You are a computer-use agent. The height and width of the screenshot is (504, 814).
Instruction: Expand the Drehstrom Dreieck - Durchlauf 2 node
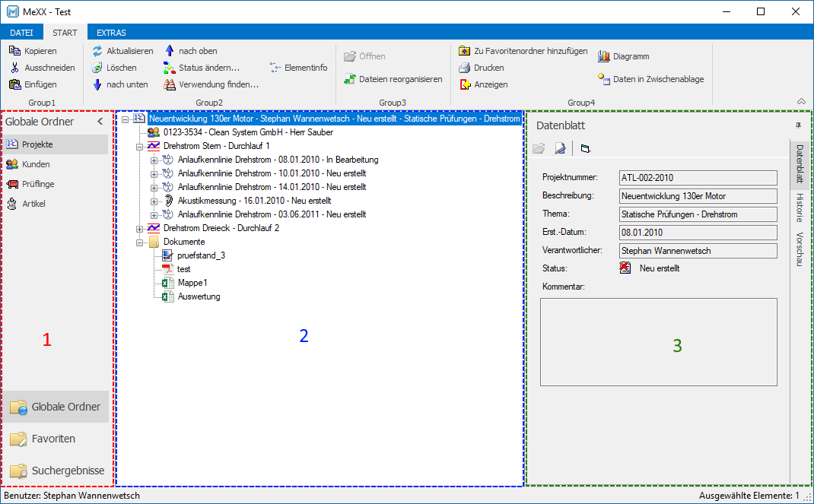pyautogui.click(x=140, y=228)
